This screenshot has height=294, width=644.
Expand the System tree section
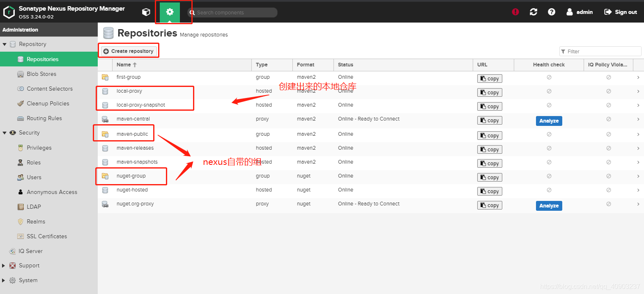[4, 280]
